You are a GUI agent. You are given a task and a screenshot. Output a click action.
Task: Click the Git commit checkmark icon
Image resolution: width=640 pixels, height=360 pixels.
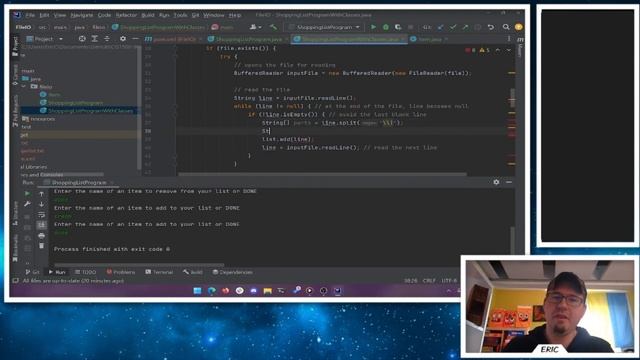(x=453, y=27)
